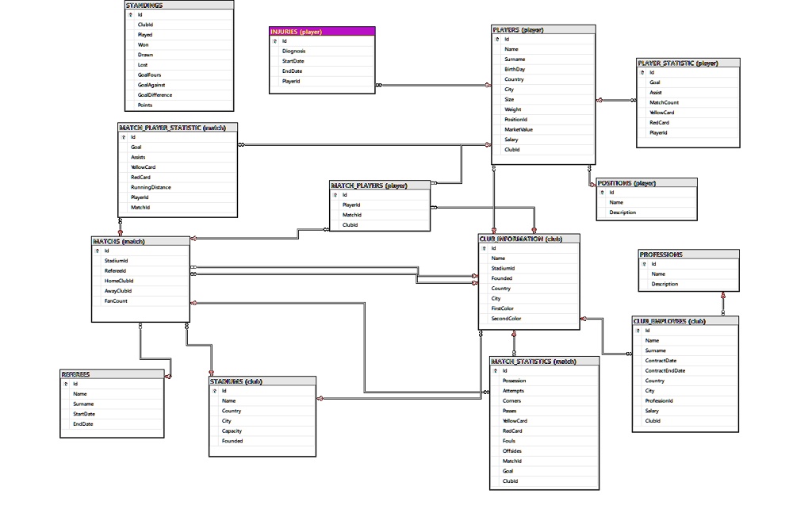Click the key icon in MATCH_STATISTICS table
This screenshot has height=513, width=812.
pyautogui.click(x=495, y=370)
